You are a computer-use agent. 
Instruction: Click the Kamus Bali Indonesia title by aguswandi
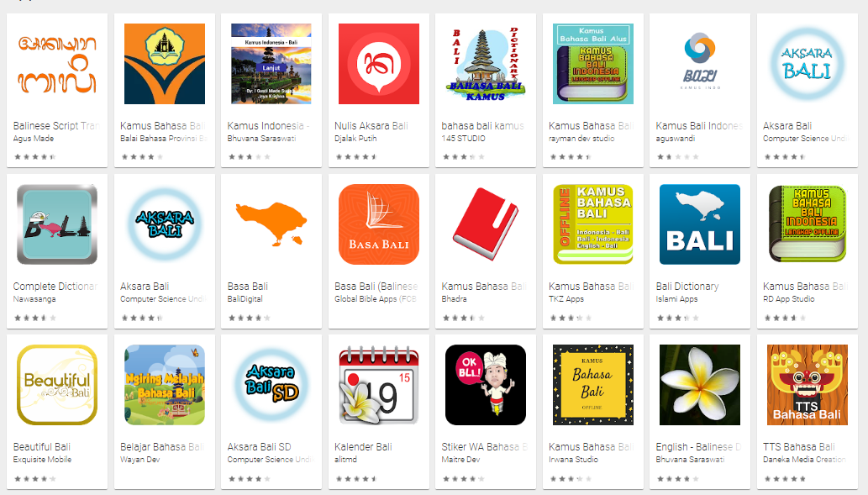[698, 126]
